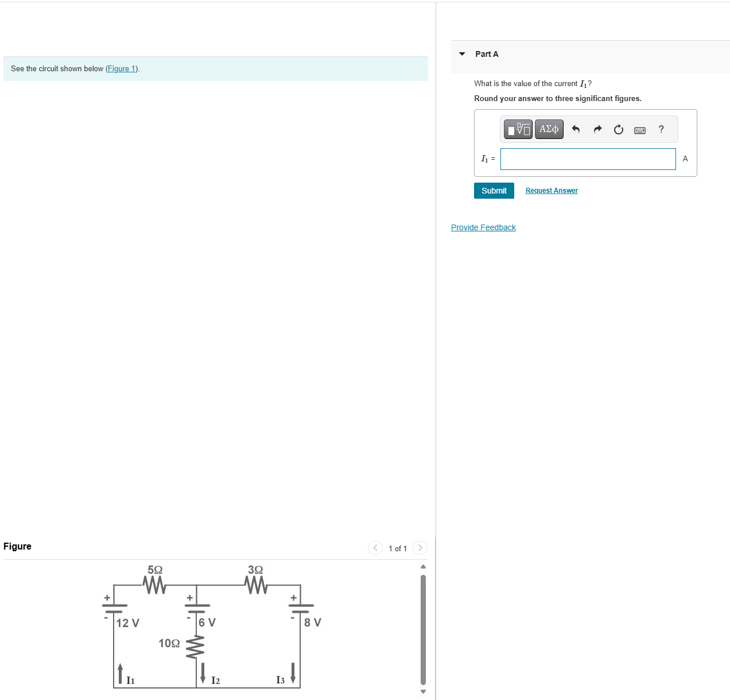Open the Provide Feedback link

tap(483, 227)
